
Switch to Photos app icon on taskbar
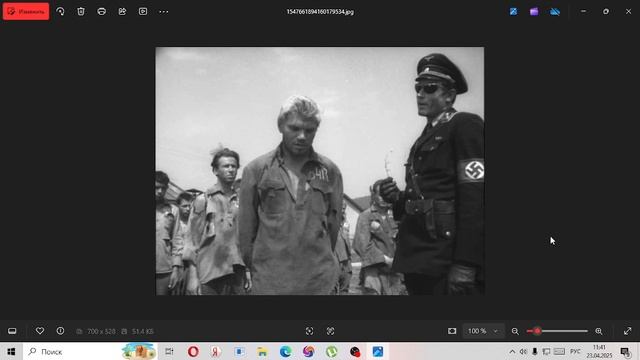378,351
